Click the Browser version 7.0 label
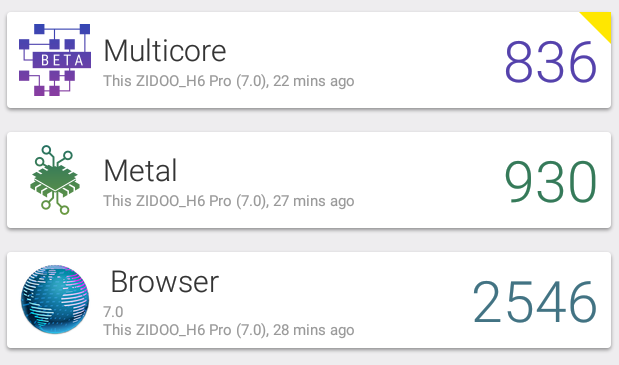Screen dimensions: 619x365 (x=113, y=312)
